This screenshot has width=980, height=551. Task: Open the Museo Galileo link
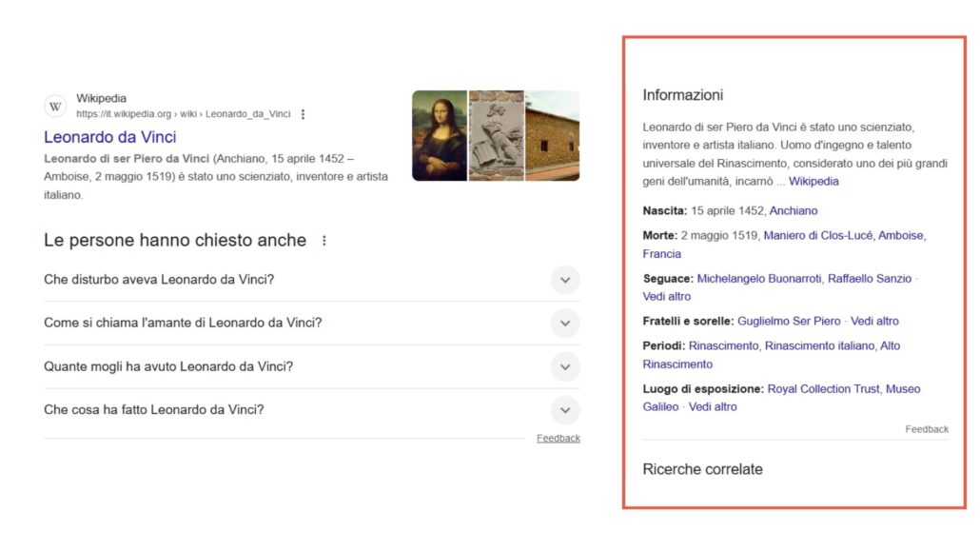(x=781, y=398)
